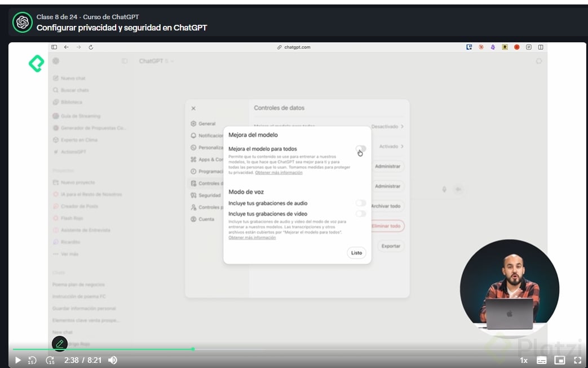Toggle Incluye tus grabaciones de audio

(361, 203)
